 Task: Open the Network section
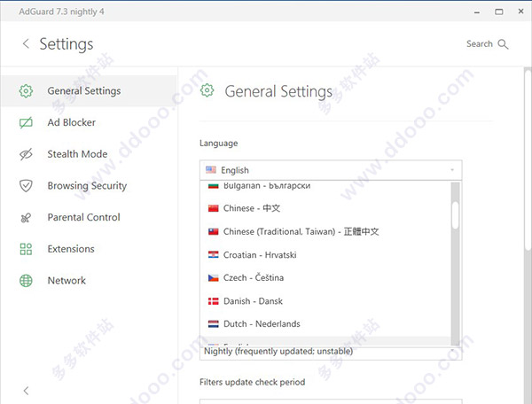pyautogui.click(x=89, y=281)
